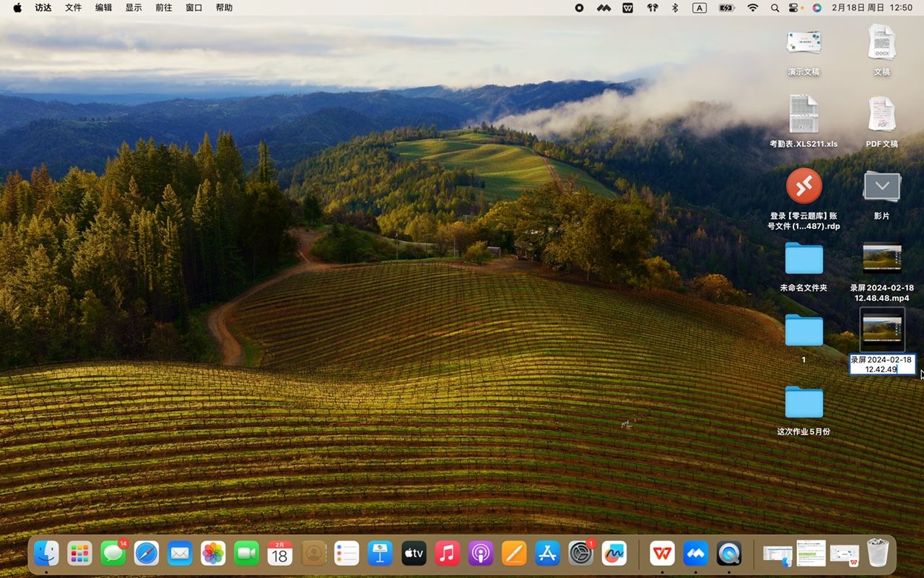Open Bluetooth menu in menu bar
Viewport: 924px width, 578px height.
click(676, 7)
